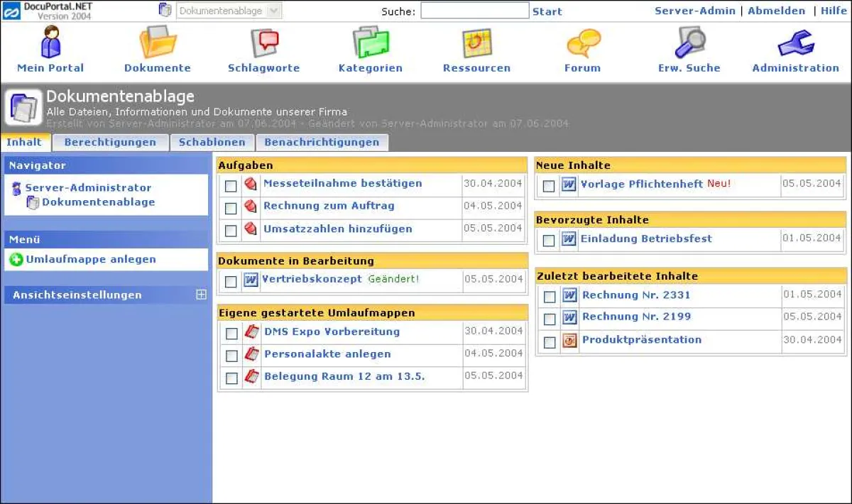Select checkbox beside Rechnung Nr. 2331
This screenshot has width=852, height=504.
[549, 296]
